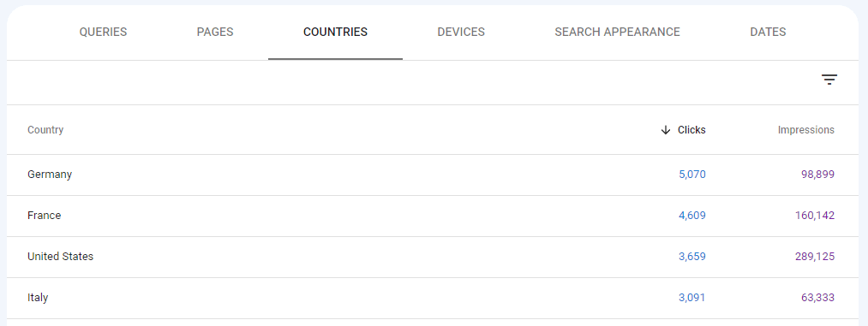Click Germany's 5,070 clicks value
Image resolution: width=868 pixels, height=326 pixels.
(692, 175)
